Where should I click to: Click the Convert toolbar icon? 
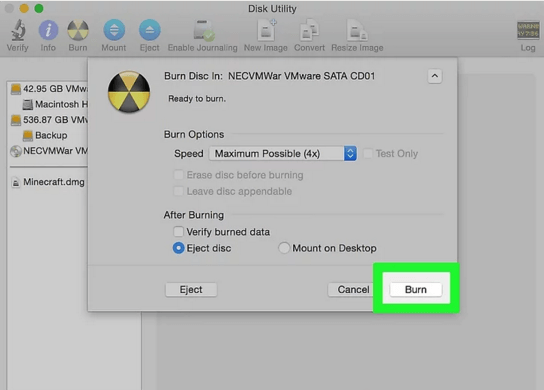[x=309, y=31]
